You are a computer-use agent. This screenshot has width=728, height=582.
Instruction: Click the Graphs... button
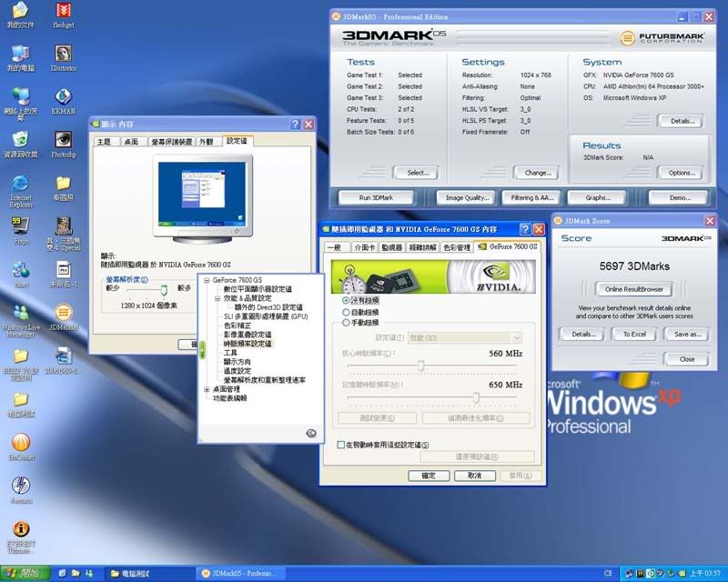[x=598, y=197]
